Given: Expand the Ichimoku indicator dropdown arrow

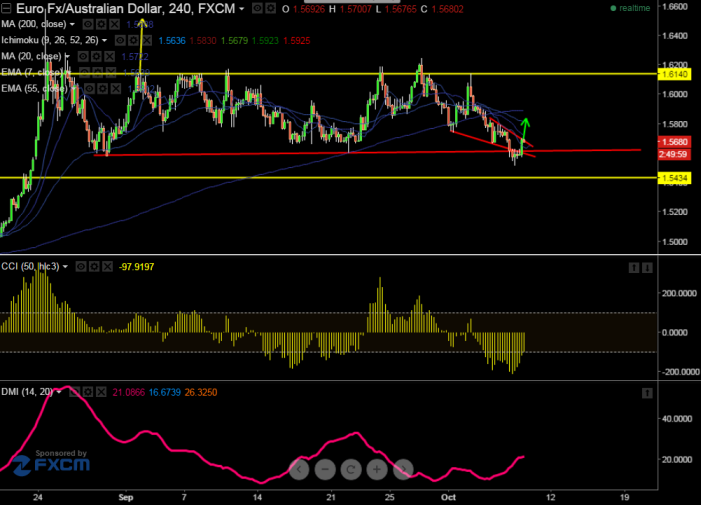Looking at the screenshot, I should tap(104, 40).
